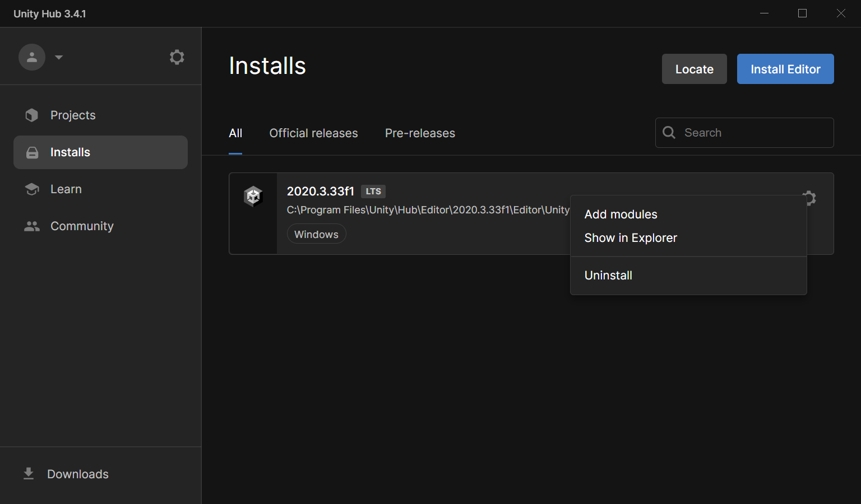
Task: Switch to Pre-releases tab
Action: (x=420, y=133)
